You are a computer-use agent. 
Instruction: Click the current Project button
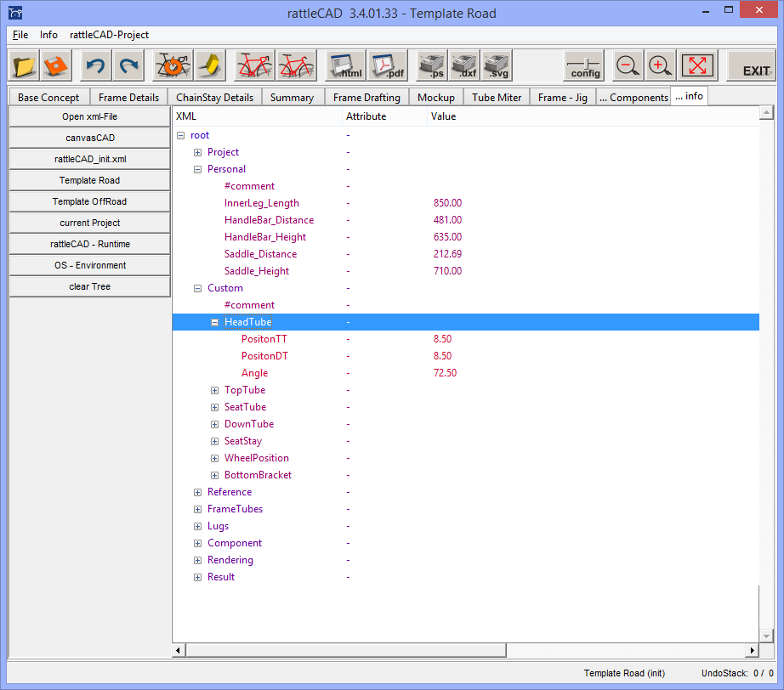(89, 223)
